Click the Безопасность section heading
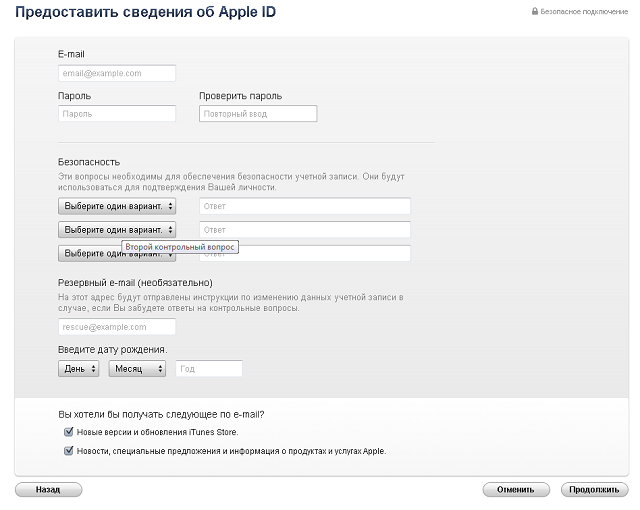Image resolution: width=640 pixels, height=510 pixels. 89,162
